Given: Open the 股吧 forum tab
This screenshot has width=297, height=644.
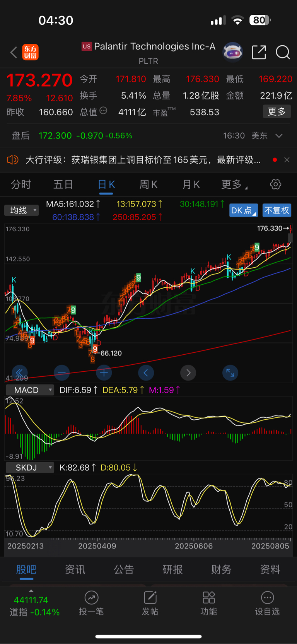Looking at the screenshot, I should (26, 569).
